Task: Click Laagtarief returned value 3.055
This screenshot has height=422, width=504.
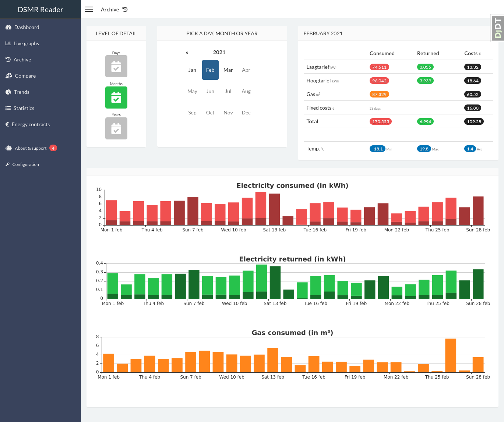Action: coord(425,67)
